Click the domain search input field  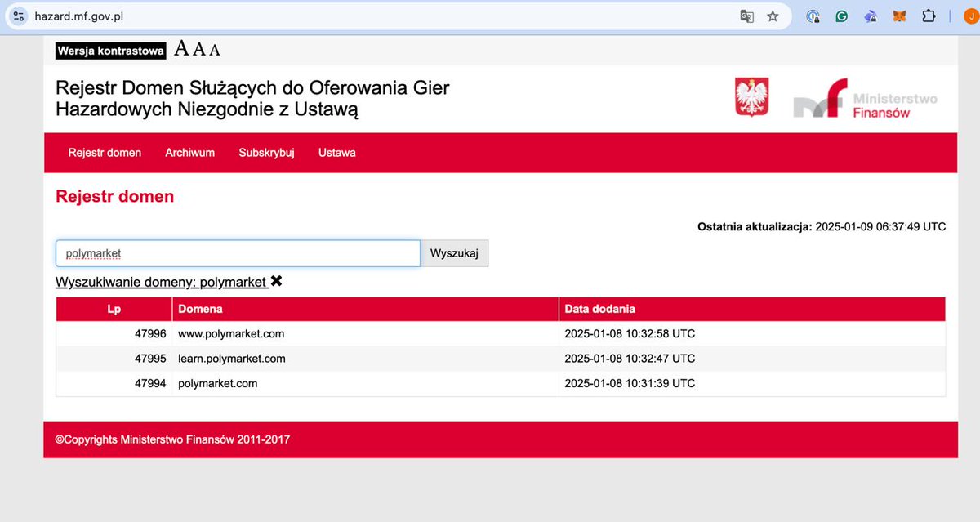point(238,253)
